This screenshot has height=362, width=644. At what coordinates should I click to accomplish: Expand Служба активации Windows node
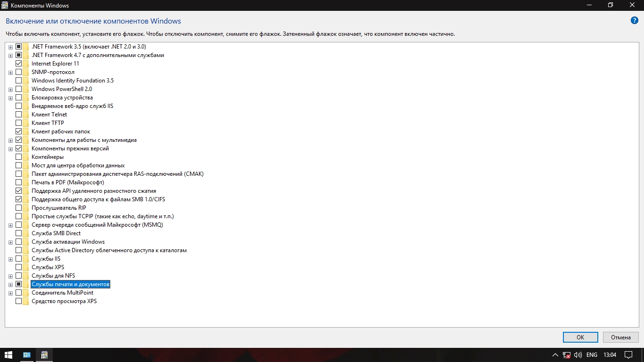10,242
